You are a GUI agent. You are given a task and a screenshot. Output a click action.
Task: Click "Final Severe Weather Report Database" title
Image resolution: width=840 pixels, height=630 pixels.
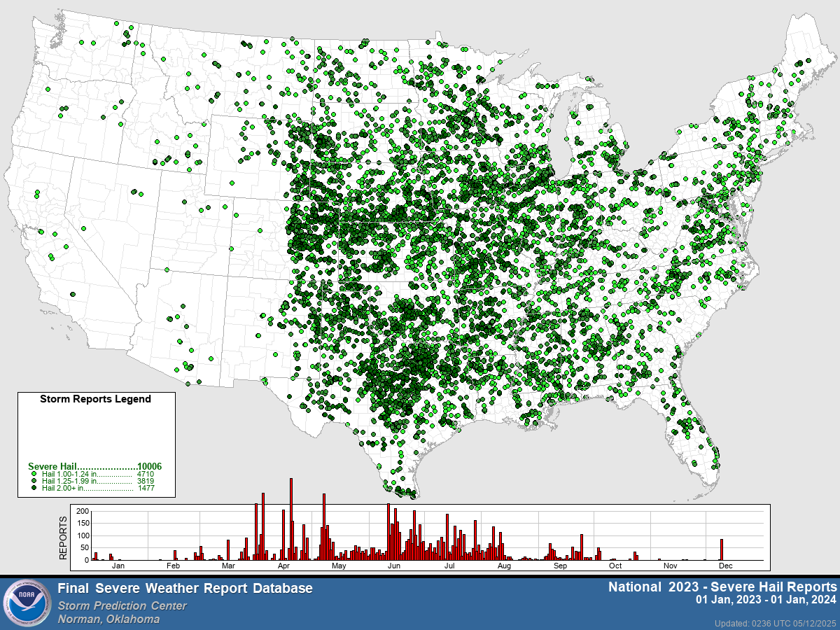tap(185, 589)
